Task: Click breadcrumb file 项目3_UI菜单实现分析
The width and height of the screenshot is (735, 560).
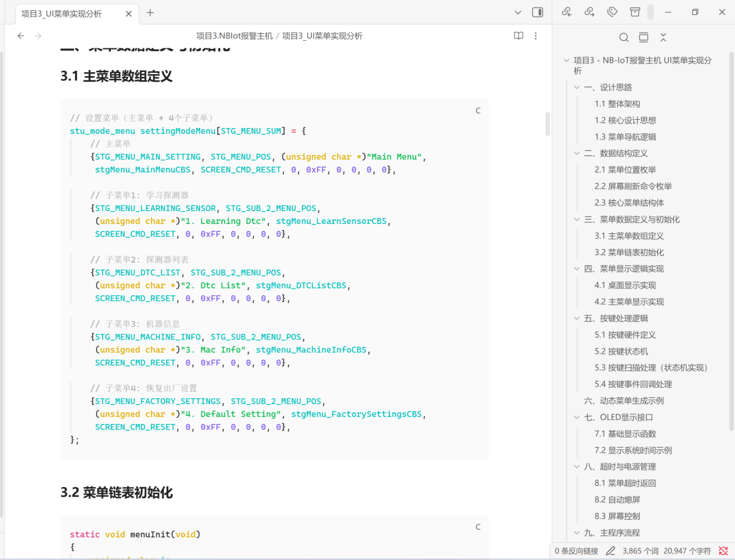Action: [x=322, y=36]
